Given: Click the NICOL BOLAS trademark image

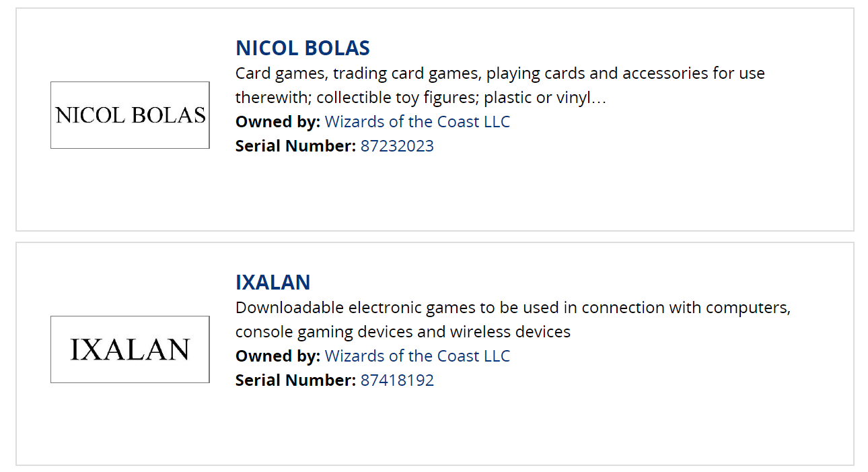Looking at the screenshot, I should [130, 115].
